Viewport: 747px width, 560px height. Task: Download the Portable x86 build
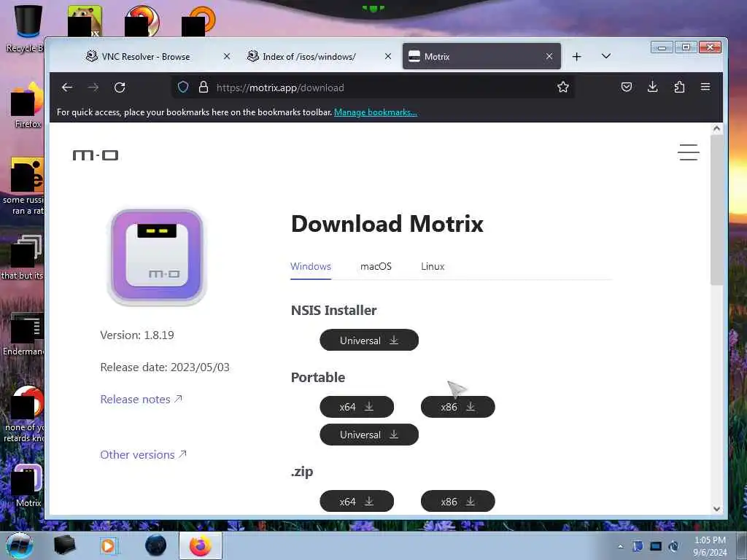(x=458, y=407)
